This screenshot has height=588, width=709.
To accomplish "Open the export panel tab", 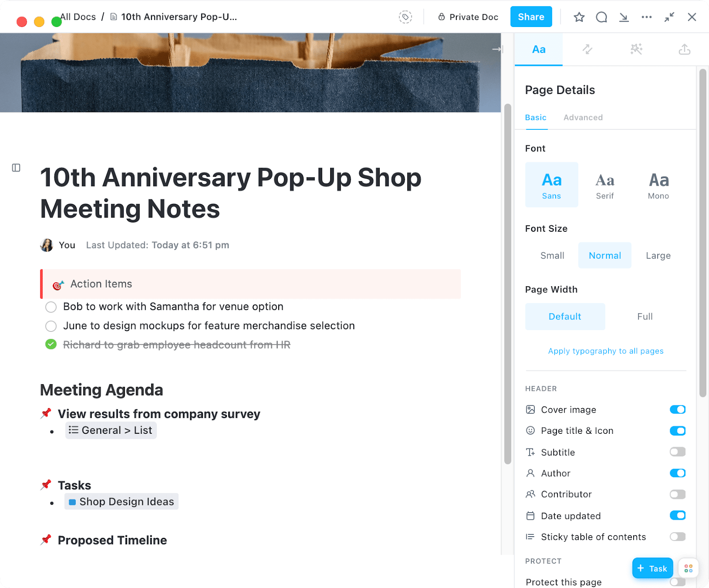I will [x=685, y=49].
